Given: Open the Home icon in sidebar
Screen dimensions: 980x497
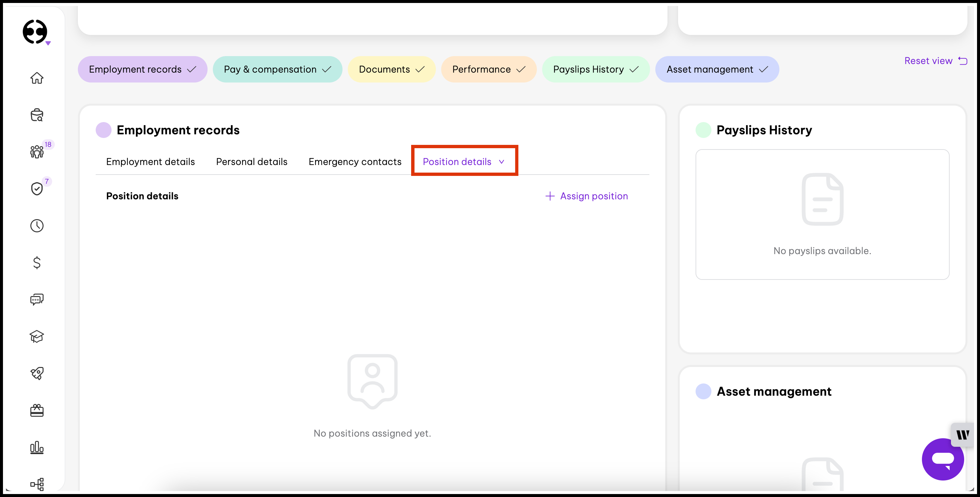Looking at the screenshot, I should (37, 78).
